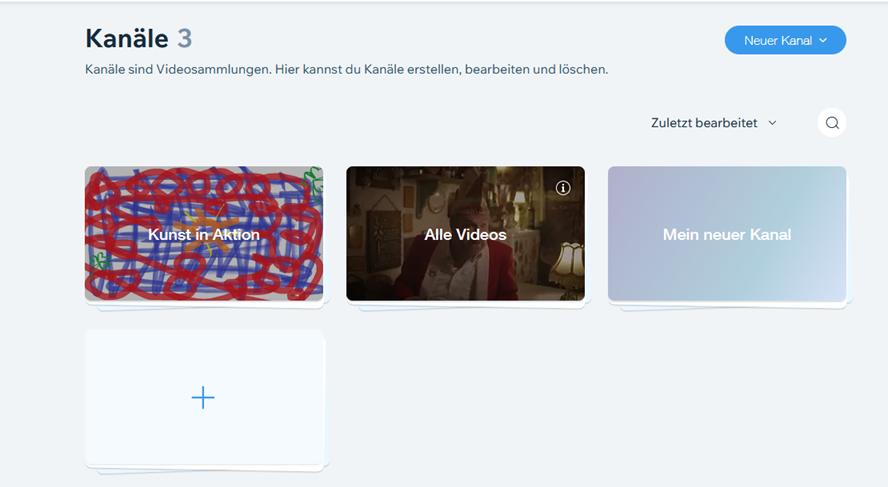Click the chevron on Neuer Kanal button
Screen dimensions: 888x487
(823, 40)
